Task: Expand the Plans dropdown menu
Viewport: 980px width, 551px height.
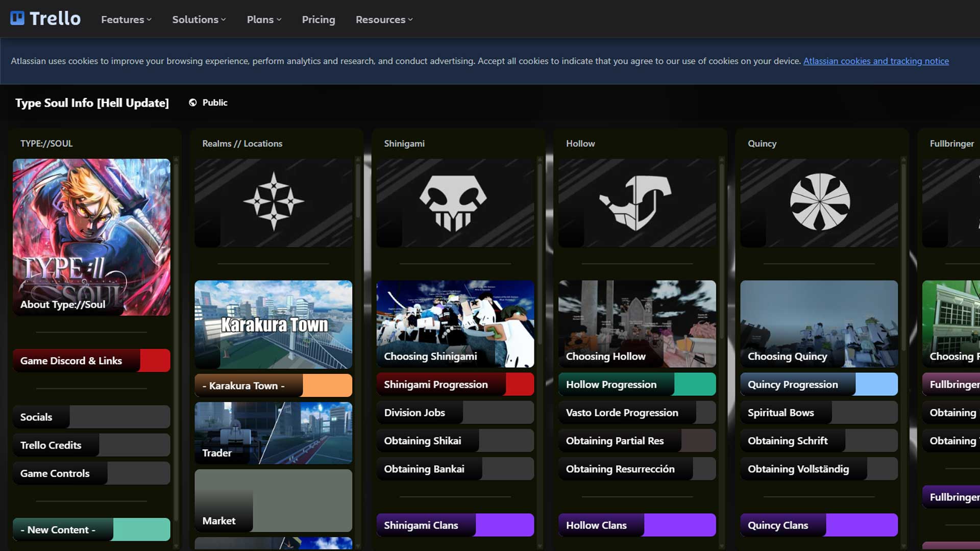Action: tap(264, 19)
